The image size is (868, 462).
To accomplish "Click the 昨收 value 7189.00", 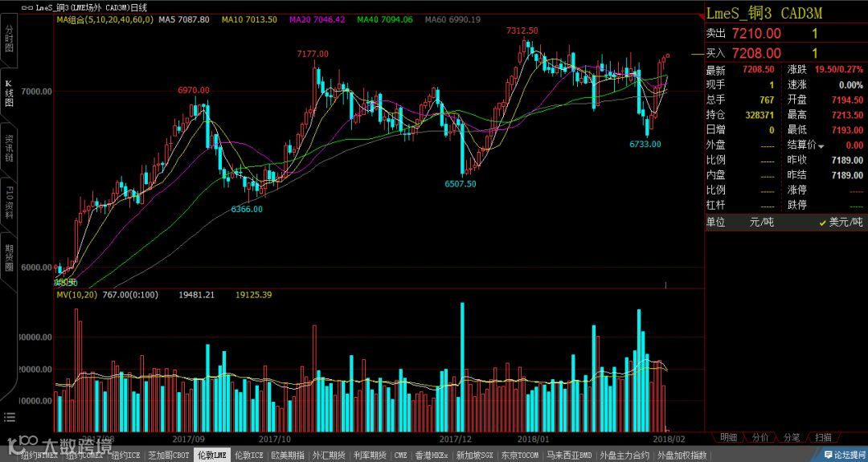I will coord(848,160).
